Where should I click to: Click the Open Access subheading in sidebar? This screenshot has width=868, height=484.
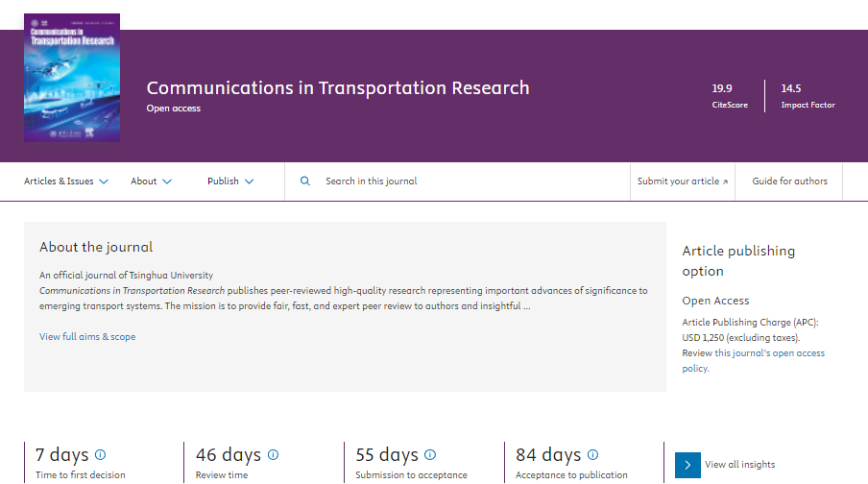point(715,301)
